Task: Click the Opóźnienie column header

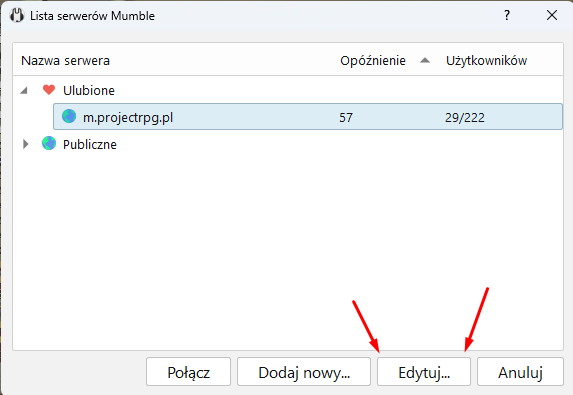Action: 373,60
